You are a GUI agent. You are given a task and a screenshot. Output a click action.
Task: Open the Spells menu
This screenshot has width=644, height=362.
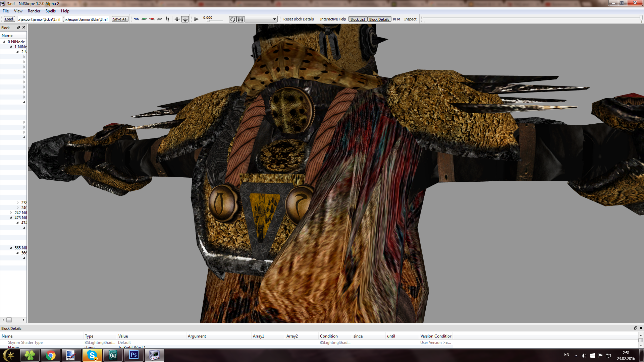point(51,11)
